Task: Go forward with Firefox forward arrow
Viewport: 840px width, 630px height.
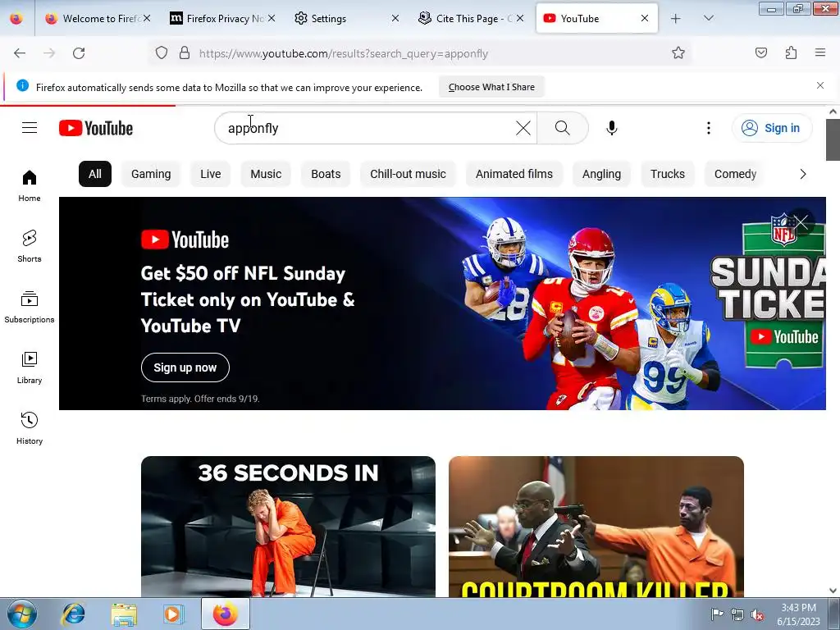Action: [49, 53]
